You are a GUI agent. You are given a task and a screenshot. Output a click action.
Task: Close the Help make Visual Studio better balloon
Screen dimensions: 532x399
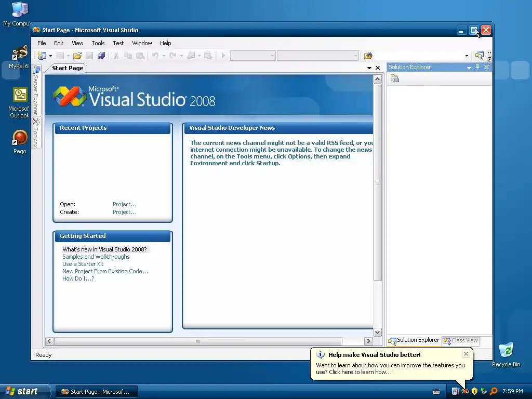click(466, 354)
